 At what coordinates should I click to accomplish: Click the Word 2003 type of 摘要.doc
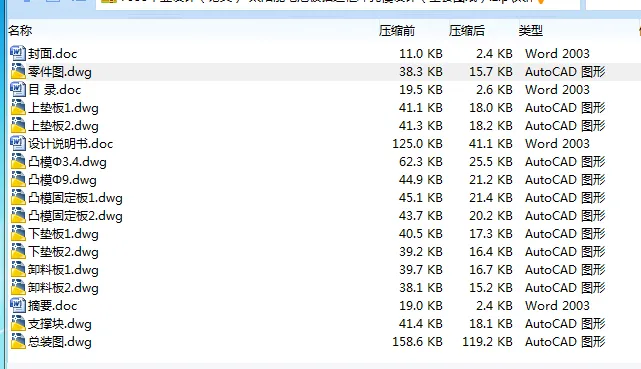click(x=557, y=305)
